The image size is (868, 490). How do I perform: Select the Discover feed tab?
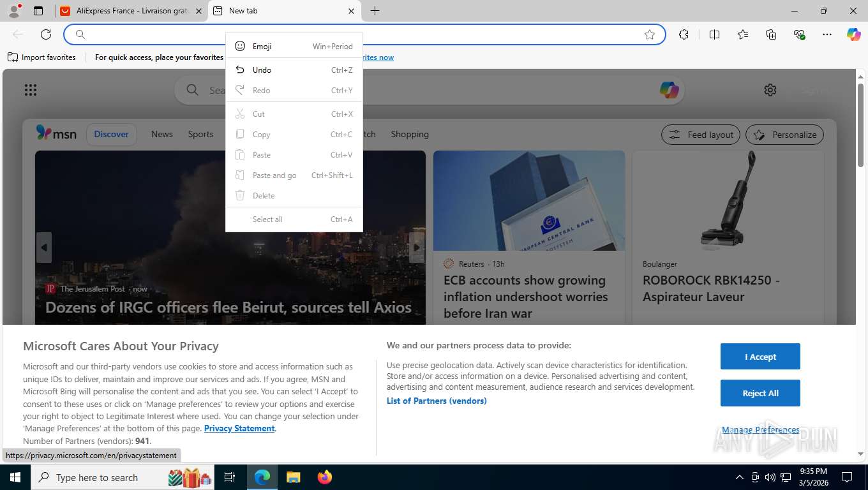click(x=112, y=134)
